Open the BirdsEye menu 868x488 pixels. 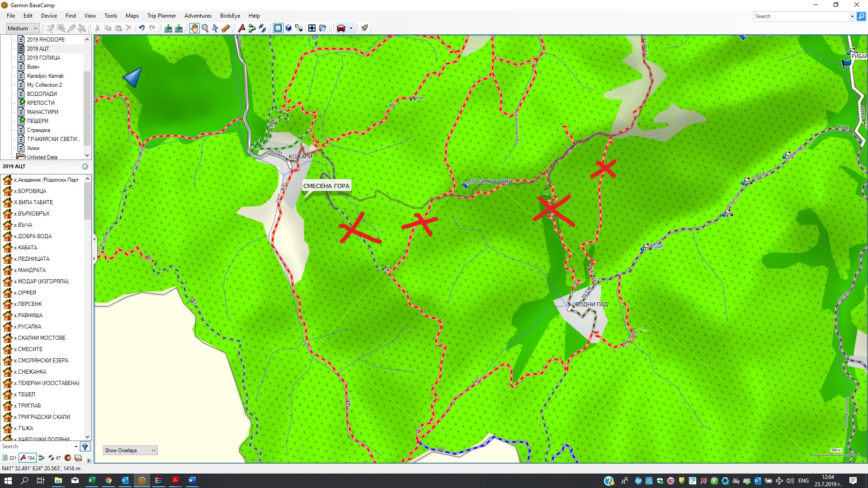point(230,16)
